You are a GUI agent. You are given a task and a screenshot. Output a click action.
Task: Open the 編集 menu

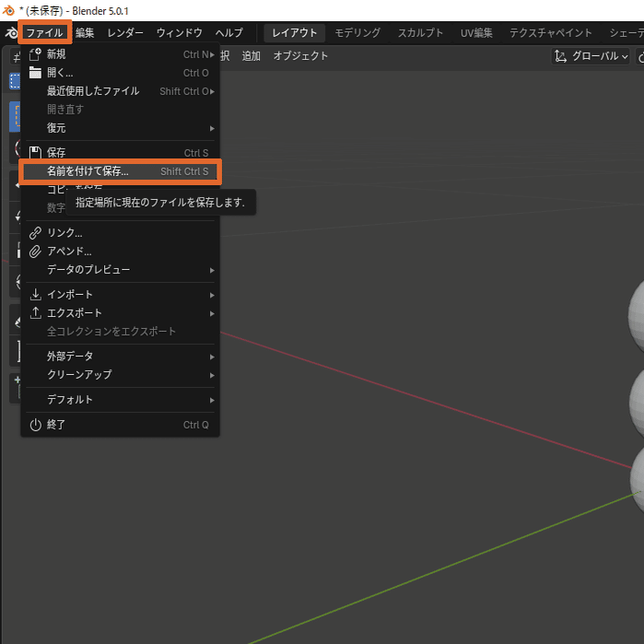[x=85, y=32]
